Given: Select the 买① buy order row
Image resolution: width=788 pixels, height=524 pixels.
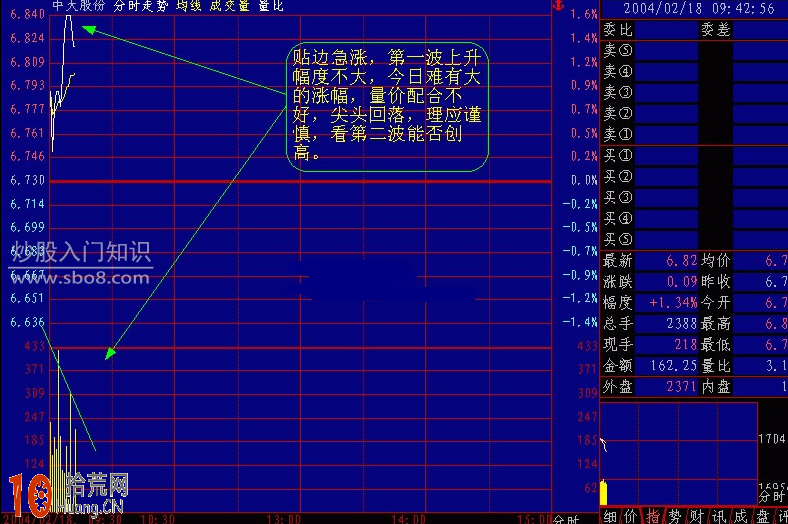Looking at the screenshot, I should click(694, 156).
